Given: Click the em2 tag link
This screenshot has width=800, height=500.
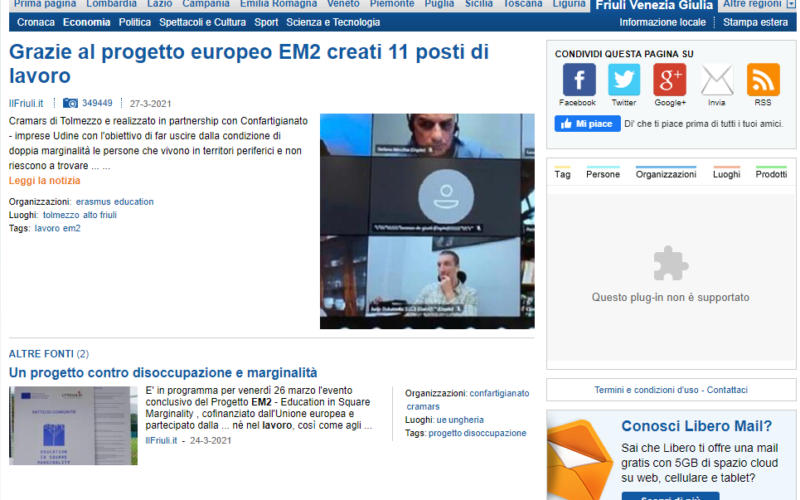Looking at the screenshot, I should point(72,228).
